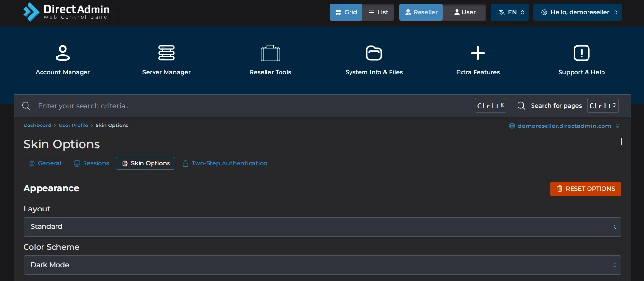Open the Color Scheme dropdown showing Dark Mode
The height and width of the screenshot is (281, 644).
[322, 265]
